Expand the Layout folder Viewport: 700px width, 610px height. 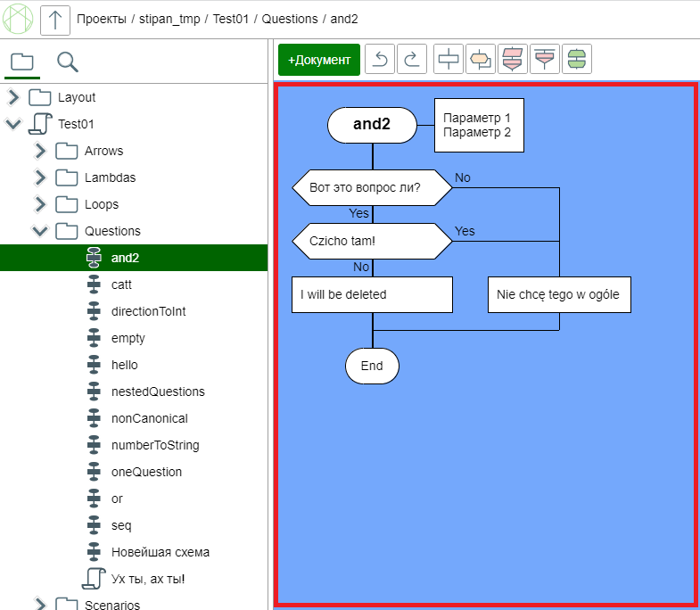pyautogui.click(x=13, y=97)
